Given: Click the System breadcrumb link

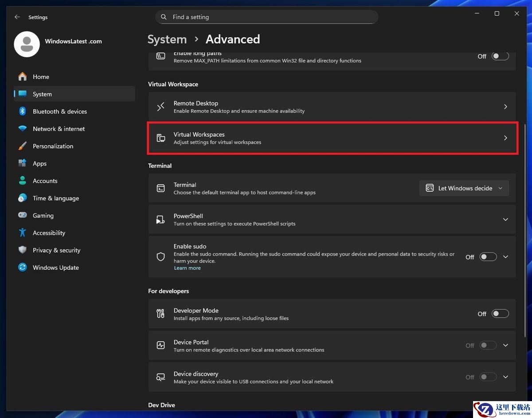Looking at the screenshot, I should (x=167, y=39).
